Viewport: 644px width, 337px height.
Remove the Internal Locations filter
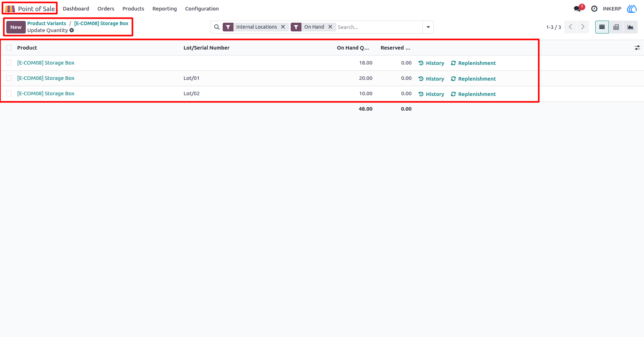(283, 27)
